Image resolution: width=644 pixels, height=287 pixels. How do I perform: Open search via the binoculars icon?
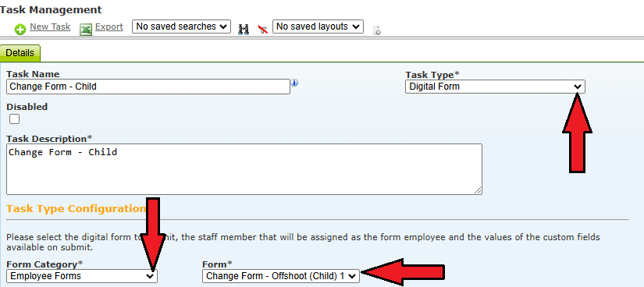[244, 29]
